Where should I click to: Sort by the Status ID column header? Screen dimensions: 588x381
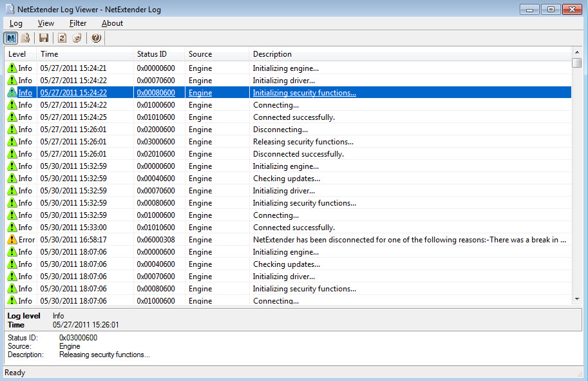[159, 54]
